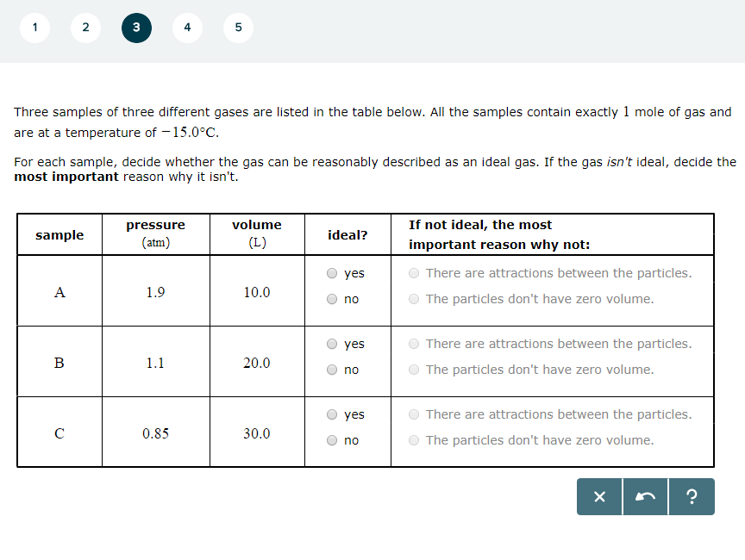
Task: Select "yes" for sample C
Action: (x=331, y=414)
